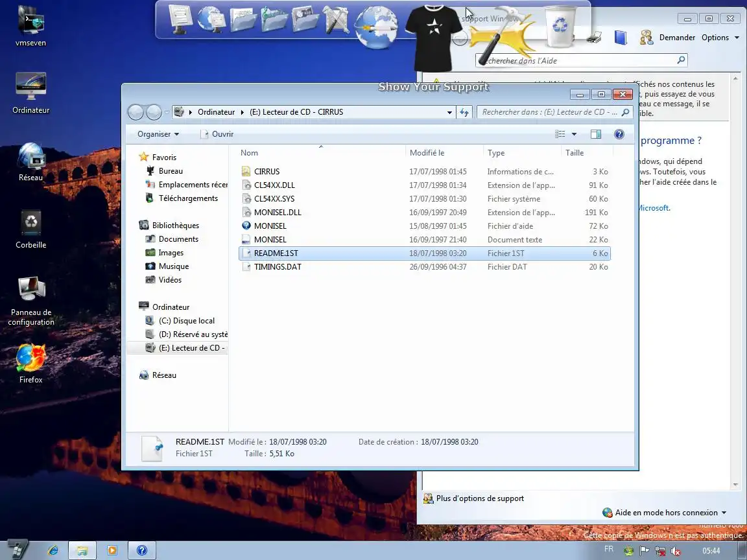Select the TIMINGS.DAT file
Image resolution: width=747 pixels, height=560 pixels.
click(424, 267)
